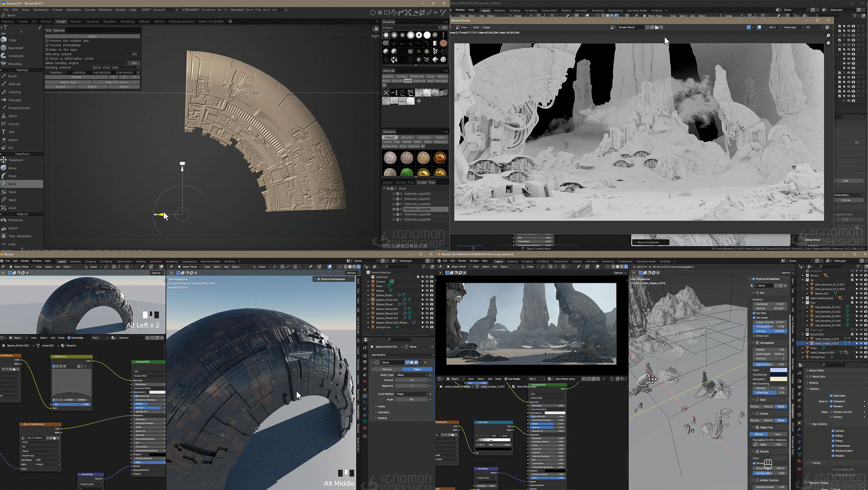Toggle Preview the rotation axis checkbox
This screenshot has width=868, height=490.
click(x=47, y=41)
